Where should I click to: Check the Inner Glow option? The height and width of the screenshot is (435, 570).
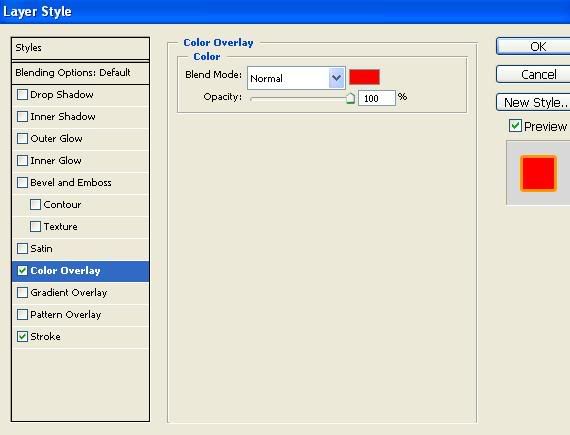coord(23,161)
